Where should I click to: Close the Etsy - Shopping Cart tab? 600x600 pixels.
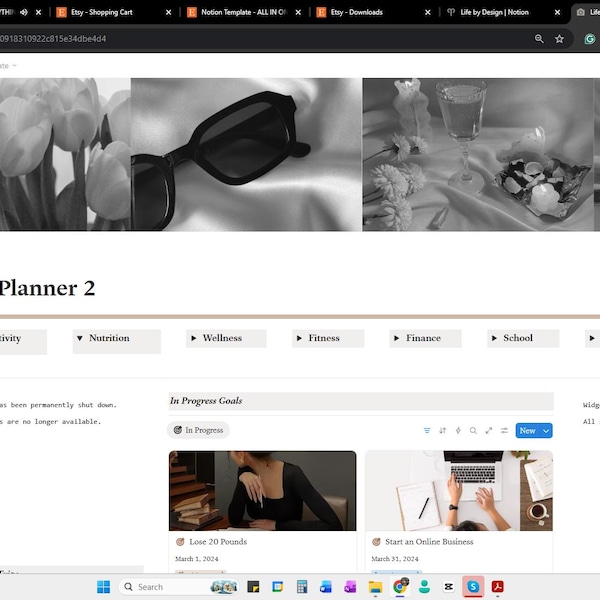(x=168, y=12)
